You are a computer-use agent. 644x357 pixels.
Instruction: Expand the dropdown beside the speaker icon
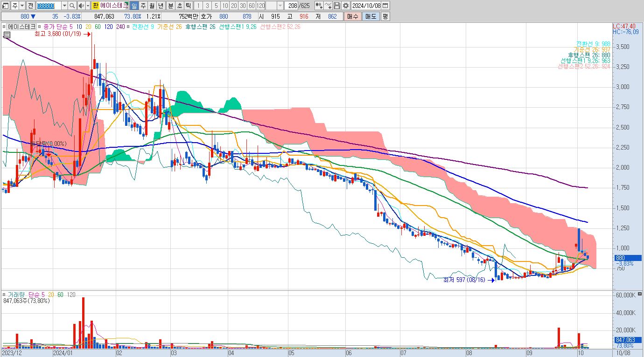87,6
